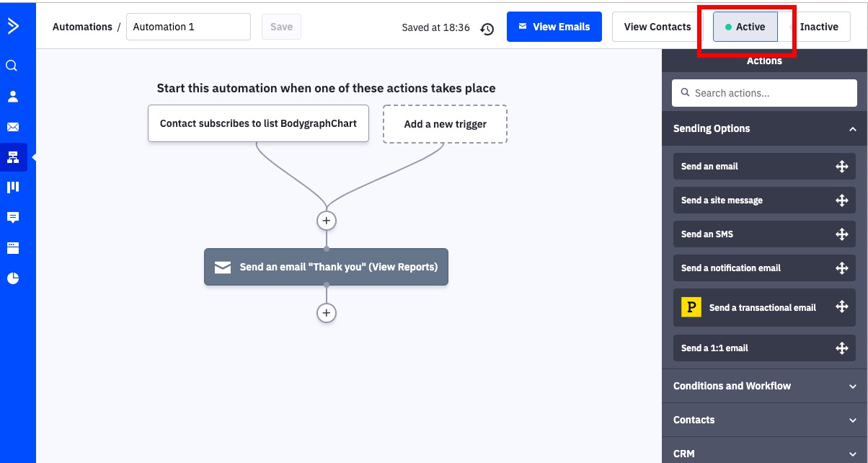Click plus node above the email step
868x463 pixels.
click(x=327, y=220)
